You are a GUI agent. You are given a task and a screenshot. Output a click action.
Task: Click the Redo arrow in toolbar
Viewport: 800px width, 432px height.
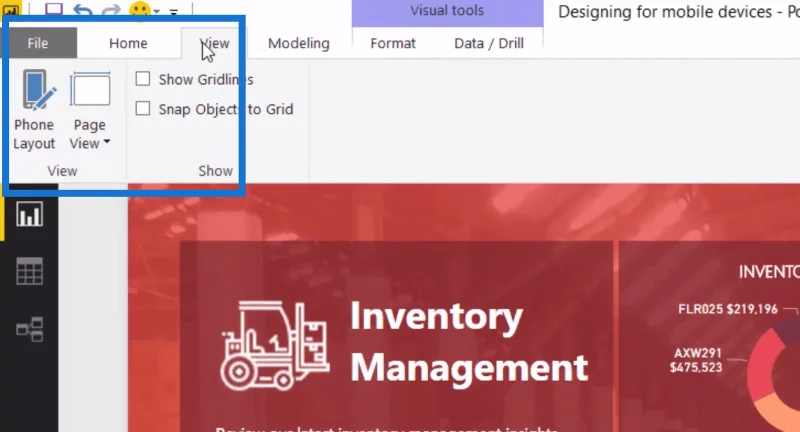tap(111, 10)
